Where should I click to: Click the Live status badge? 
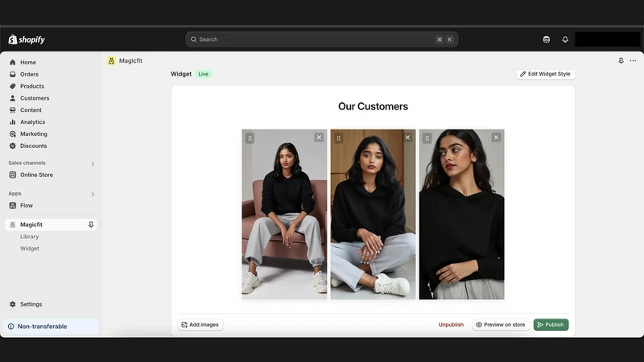(204, 74)
